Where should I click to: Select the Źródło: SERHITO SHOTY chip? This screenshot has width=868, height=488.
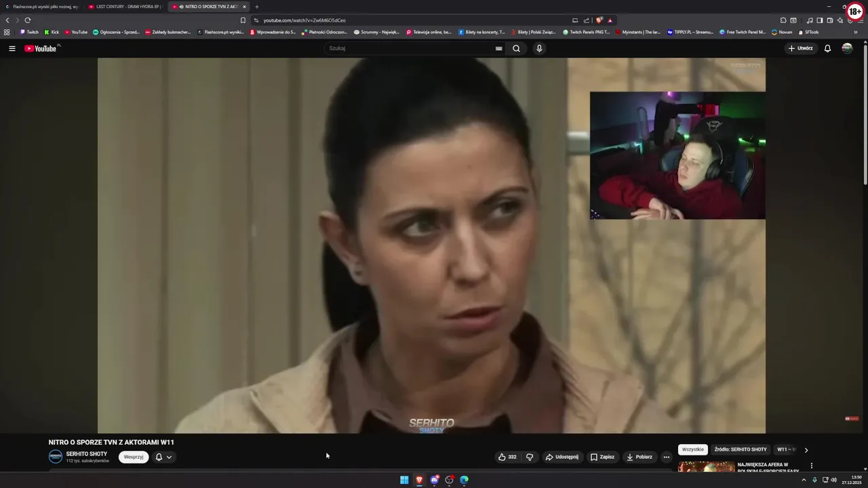click(x=741, y=449)
